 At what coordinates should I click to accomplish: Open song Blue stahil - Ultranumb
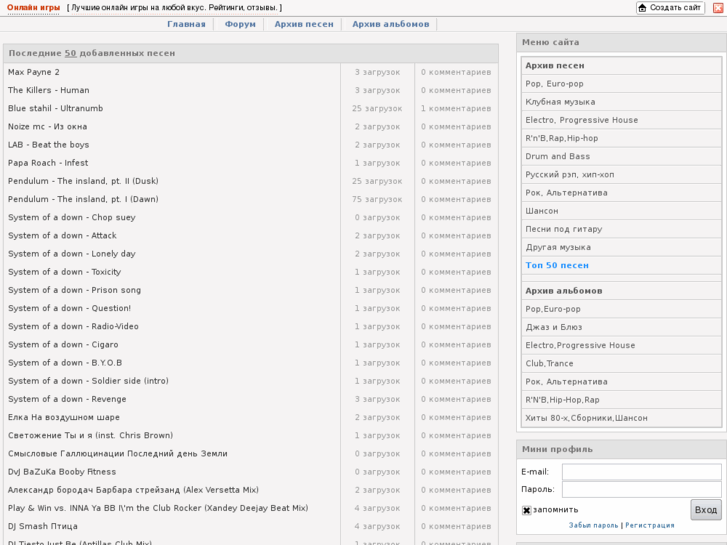click(x=55, y=108)
